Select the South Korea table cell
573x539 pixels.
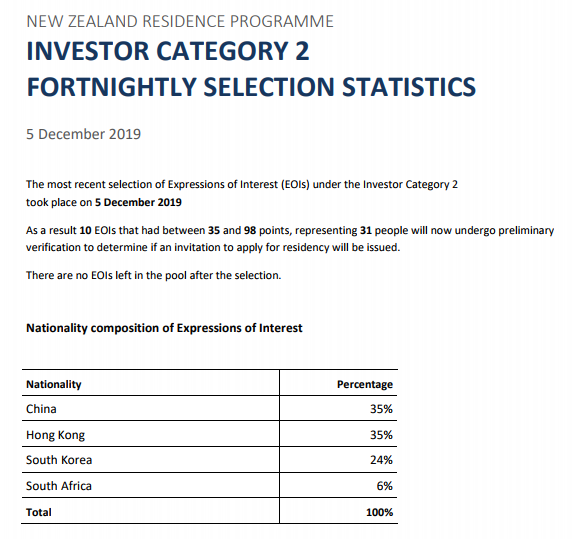point(151,460)
